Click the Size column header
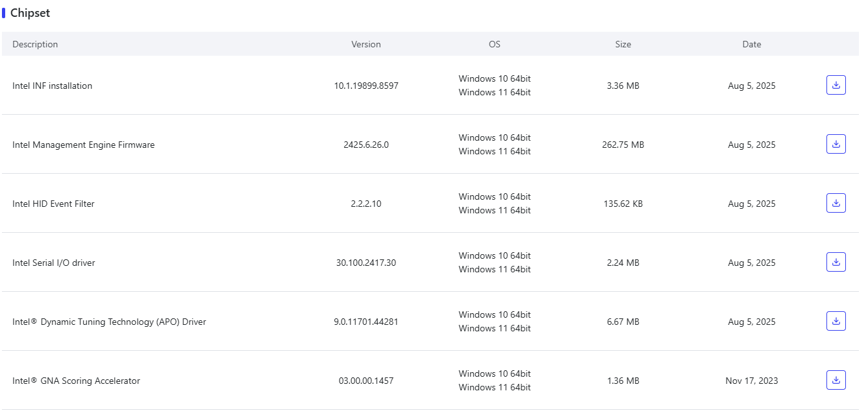This screenshot has height=415, width=868. click(x=623, y=44)
